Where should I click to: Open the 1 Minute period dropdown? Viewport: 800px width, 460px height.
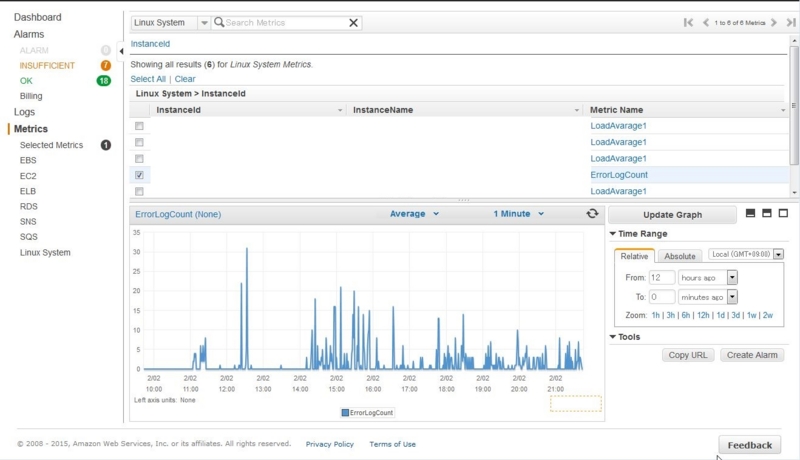tap(518, 214)
